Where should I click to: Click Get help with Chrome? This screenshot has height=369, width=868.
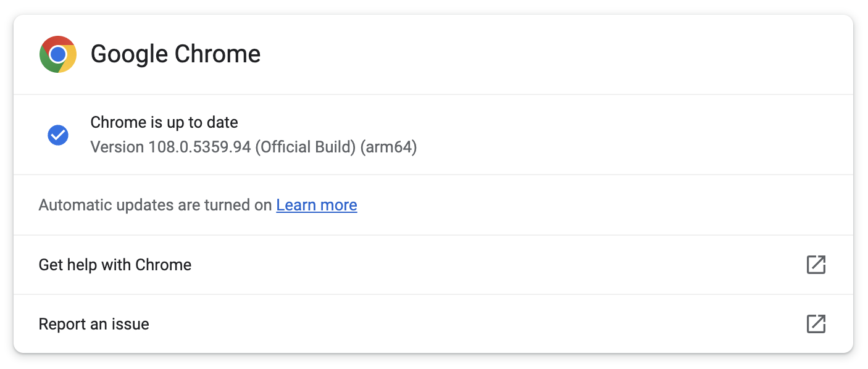coord(115,265)
